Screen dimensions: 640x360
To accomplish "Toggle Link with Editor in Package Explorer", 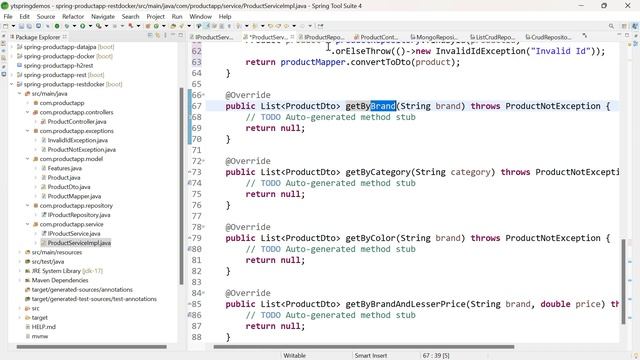I will pos(158,36).
